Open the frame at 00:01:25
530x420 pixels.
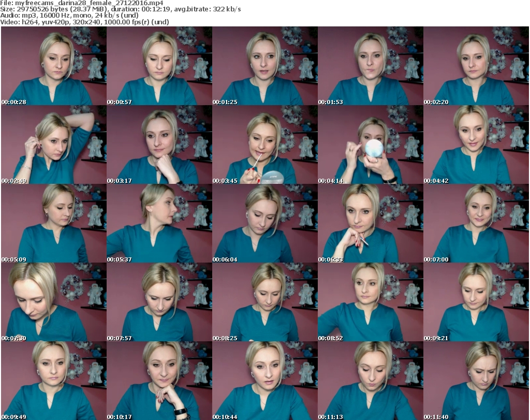tap(264, 66)
